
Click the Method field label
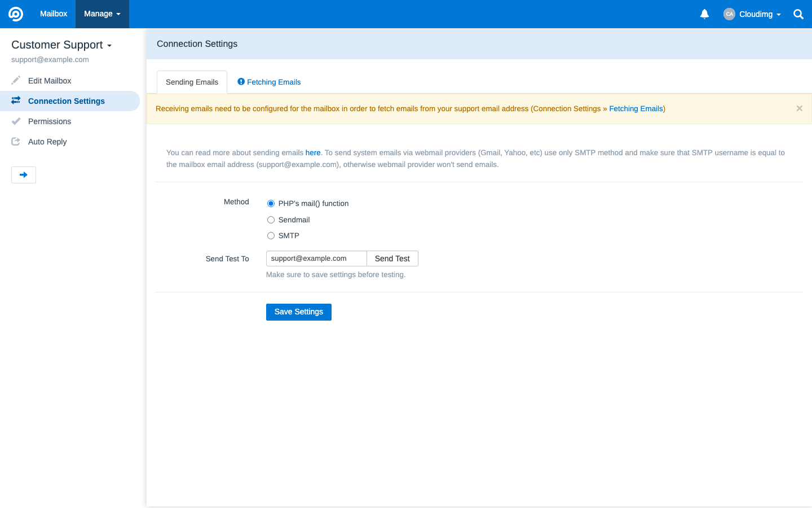[x=236, y=202]
